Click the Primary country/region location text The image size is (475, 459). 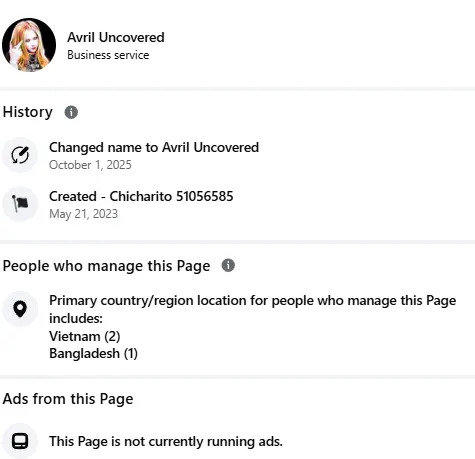pyautogui.click(x=252, y=309)
